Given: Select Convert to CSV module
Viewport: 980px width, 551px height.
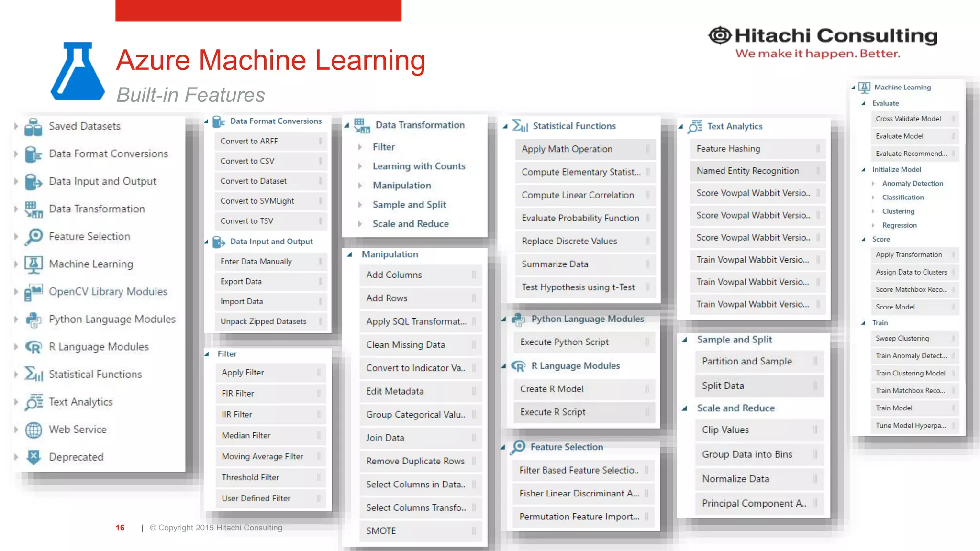Looking at the screenshot, I should pyautogui.click(x=270, y=161).
